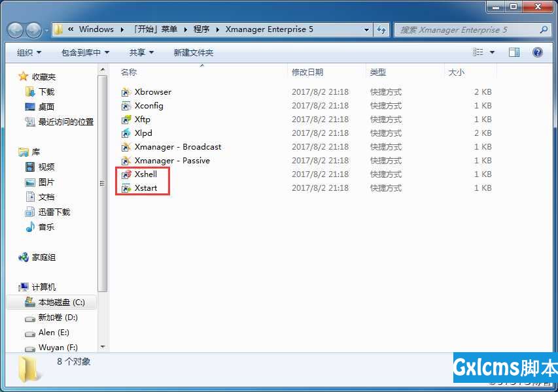Select the Xmanager - Broadcast icon
This screenshot has width=558, height=392.
(x=126, y=147)
